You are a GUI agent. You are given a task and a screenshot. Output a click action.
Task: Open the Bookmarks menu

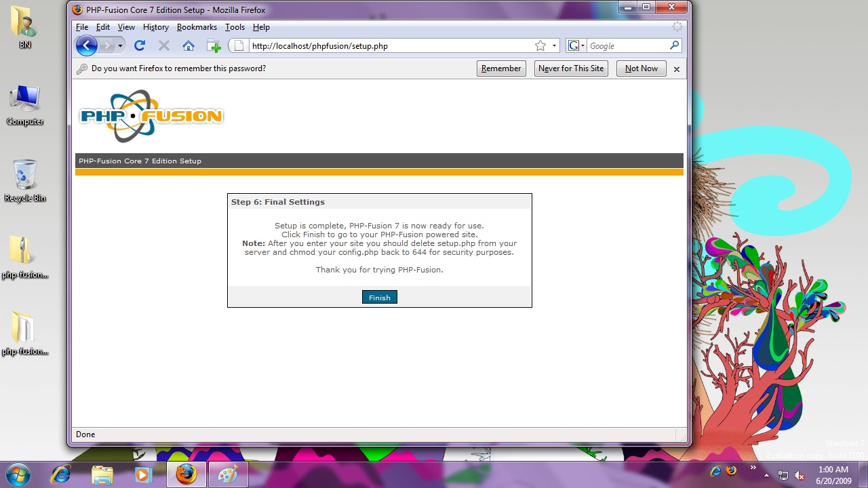pyautogui.click(x=197, y=27)
